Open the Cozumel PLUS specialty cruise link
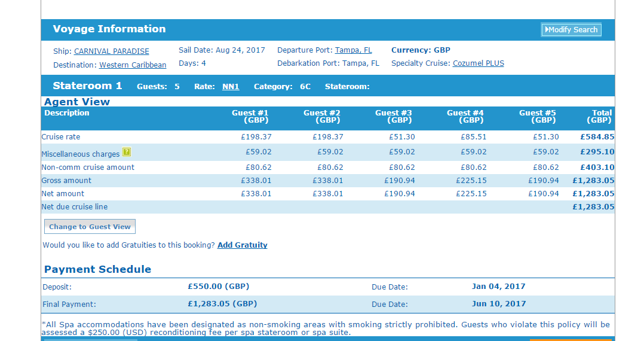The height and width of the screenshot is (341, 644). (478, 63)
